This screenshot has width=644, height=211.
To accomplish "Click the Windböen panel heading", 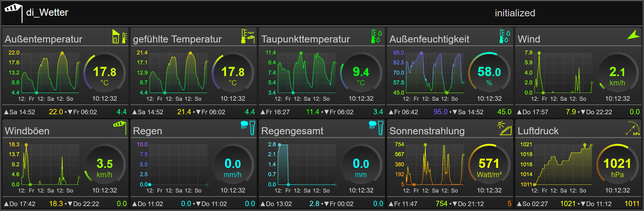I will coord(27,131).
